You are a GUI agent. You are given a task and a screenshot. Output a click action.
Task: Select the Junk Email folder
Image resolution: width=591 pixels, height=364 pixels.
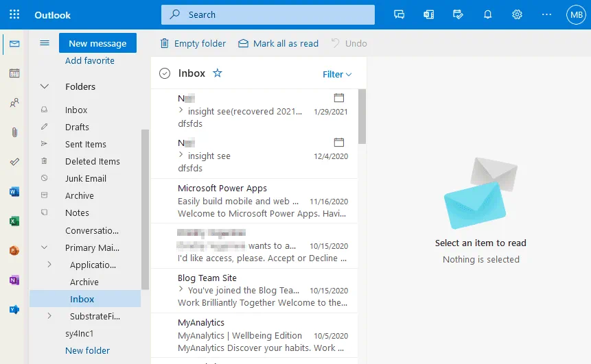[86, 178]
